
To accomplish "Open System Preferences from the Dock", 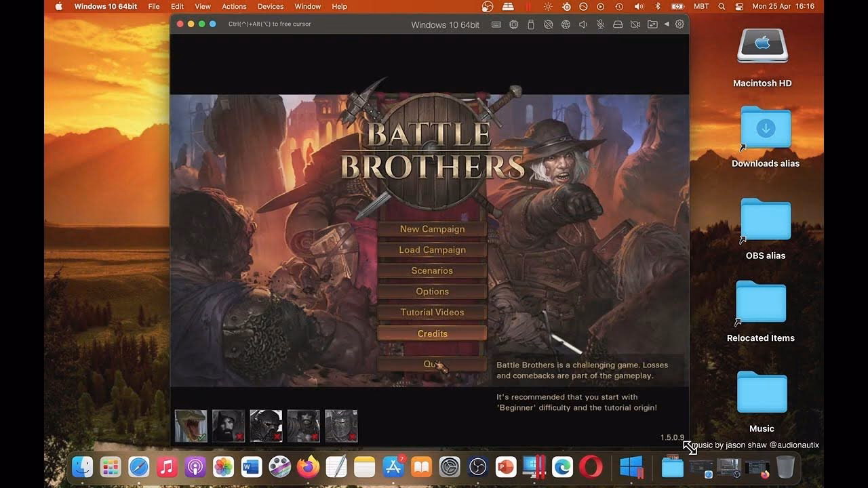I will [450, 466].
